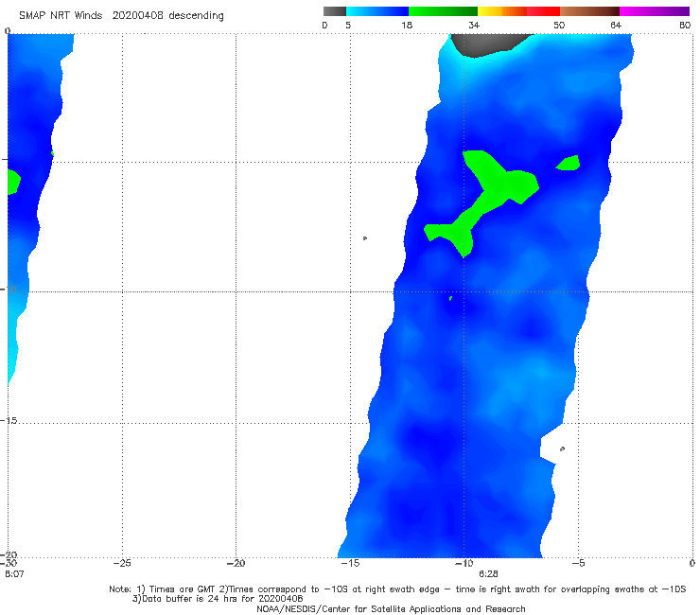
Task: Click the blue 5-18 segment of the color bar
Action: tap(377, 11)
